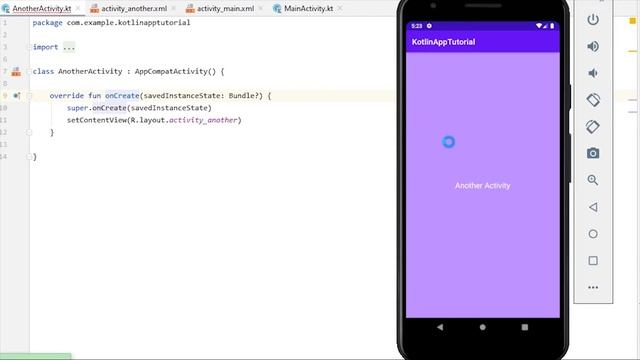Click the emulator zoom magnifier icon
The width and height of the screenshot is (640, 360).
pyautogui.click(x=593, y=180)
